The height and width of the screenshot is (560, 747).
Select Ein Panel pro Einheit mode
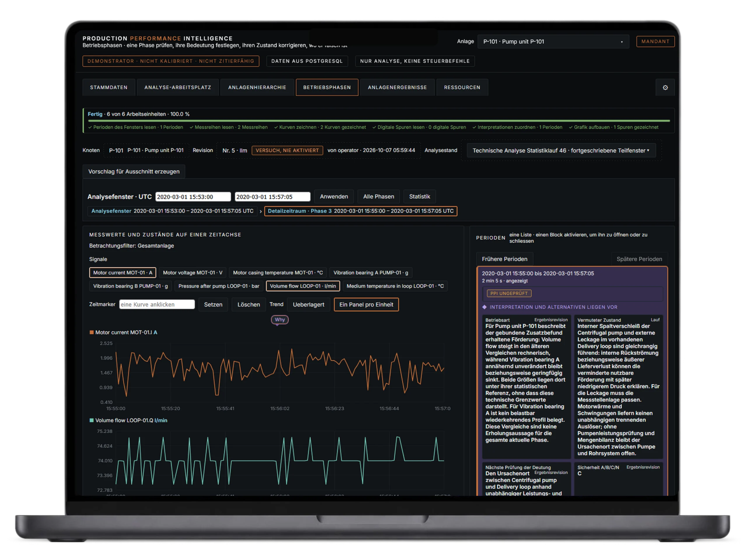pyautogui.click(x=366, y=304)
